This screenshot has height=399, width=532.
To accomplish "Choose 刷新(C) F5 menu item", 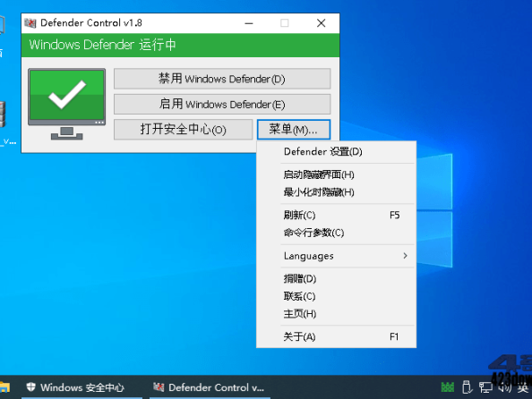I will click(x=336, y=216).
